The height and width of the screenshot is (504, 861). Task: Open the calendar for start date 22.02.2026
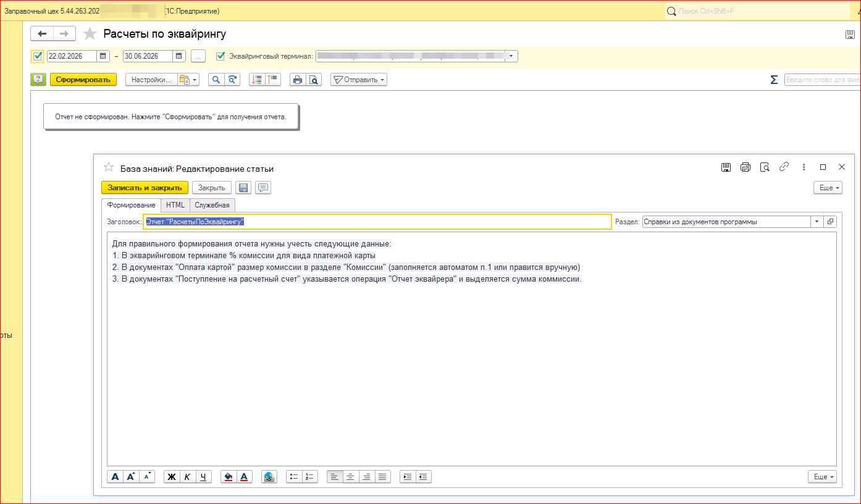(x=104, y=56)
